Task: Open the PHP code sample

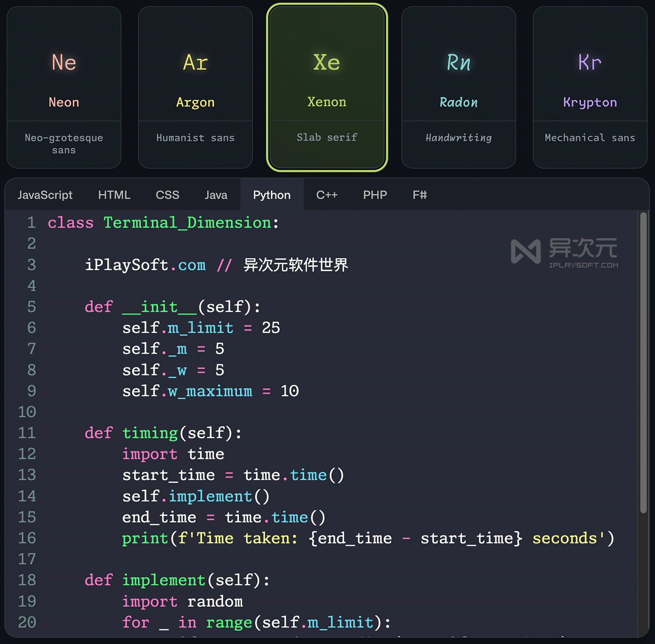Action: (x=375, y=194)
